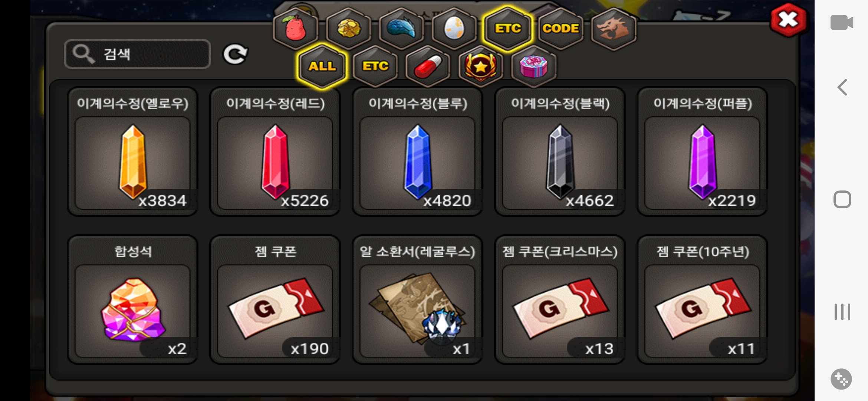Image resolution: width=868 pixels, height=401 pixels.
Task: Select the black crystal 이계의수정(블랙) item
Action: click(x=560, y=151)
